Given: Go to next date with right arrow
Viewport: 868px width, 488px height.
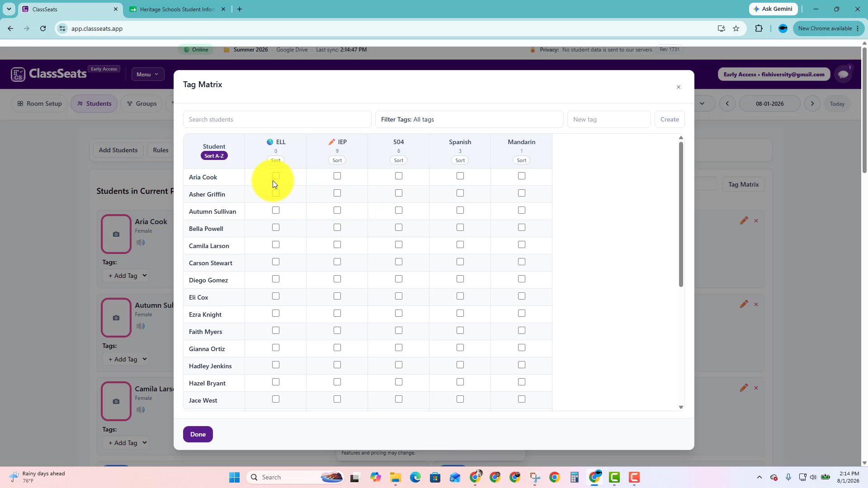Looking at the screenshot, I should click(812, 103).
